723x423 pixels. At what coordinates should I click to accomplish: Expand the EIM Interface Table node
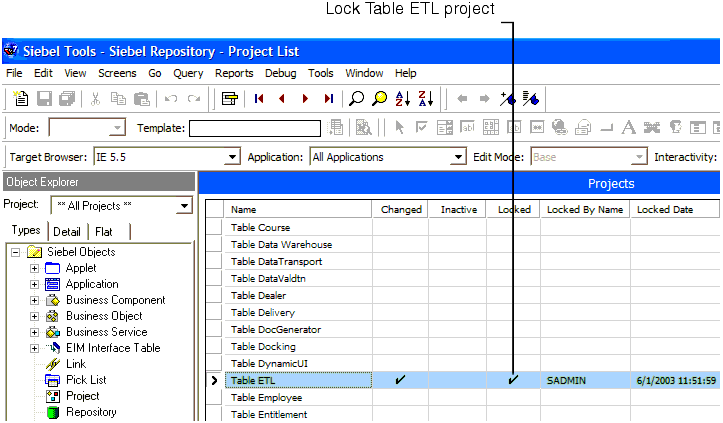(x=34, y=348)
